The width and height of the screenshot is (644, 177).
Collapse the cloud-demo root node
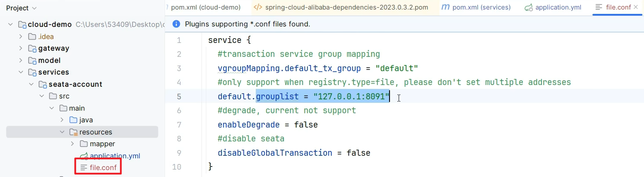[10, 25]
